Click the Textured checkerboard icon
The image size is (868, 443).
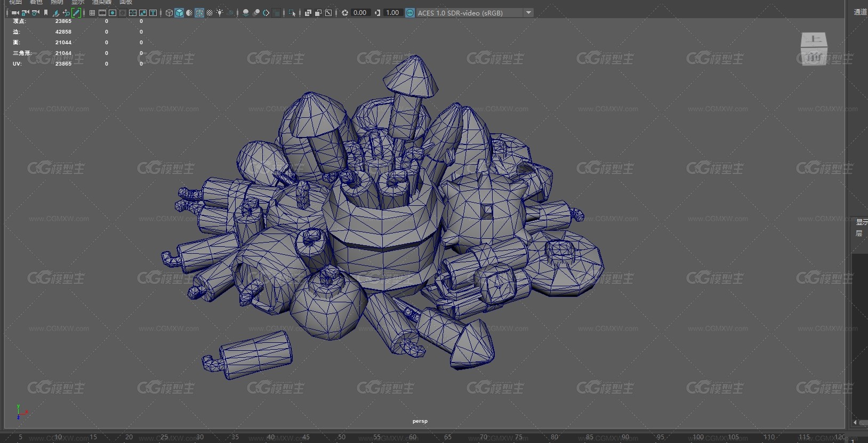point(209,13)
